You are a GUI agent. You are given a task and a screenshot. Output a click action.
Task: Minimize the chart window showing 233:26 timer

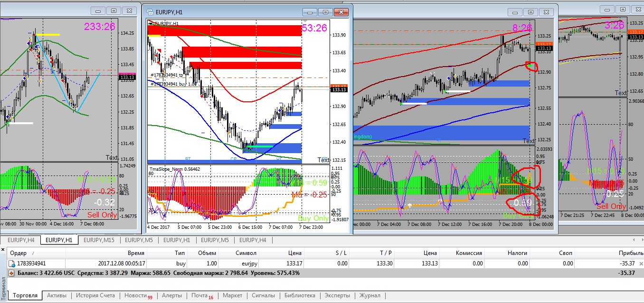98,10
